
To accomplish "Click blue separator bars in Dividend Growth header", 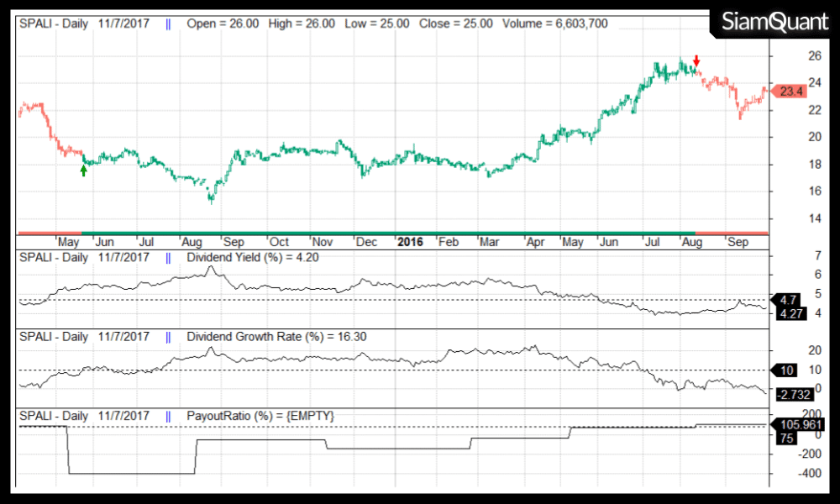I will coord(168,336).
